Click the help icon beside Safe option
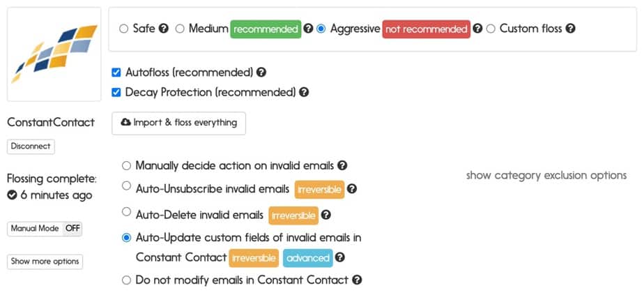This screenshot has height=295, width=644. pyautogui.click(x=164, y=29)
